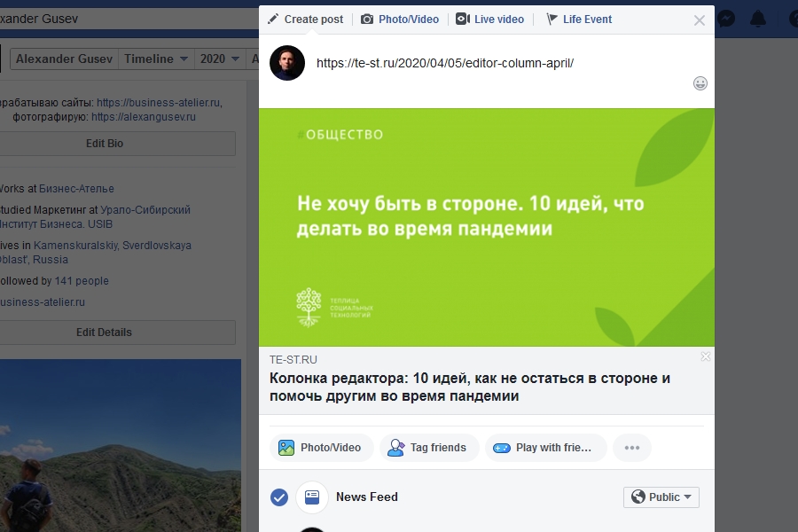Expand the Timeline dropdown
The height and width of the screenshot is (532, 798).
(156, 59)
